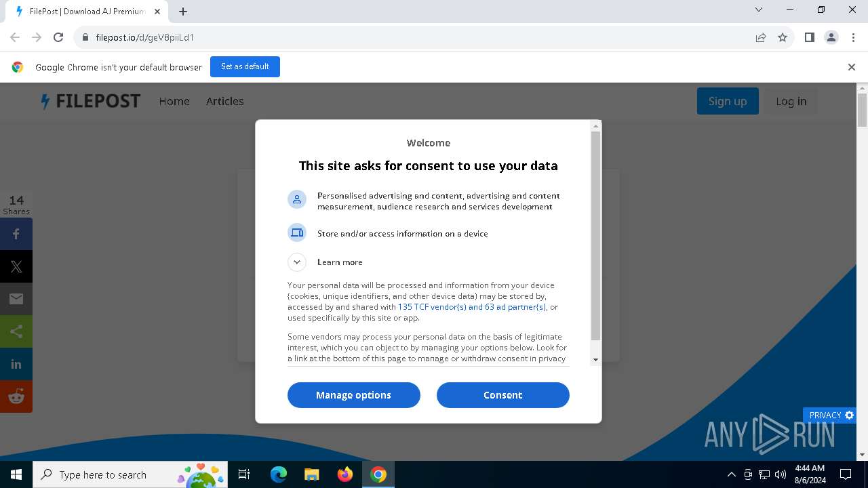This screenshot has width=868, height=488.
Task: Click the Windows search box
Action: point(129,474)
